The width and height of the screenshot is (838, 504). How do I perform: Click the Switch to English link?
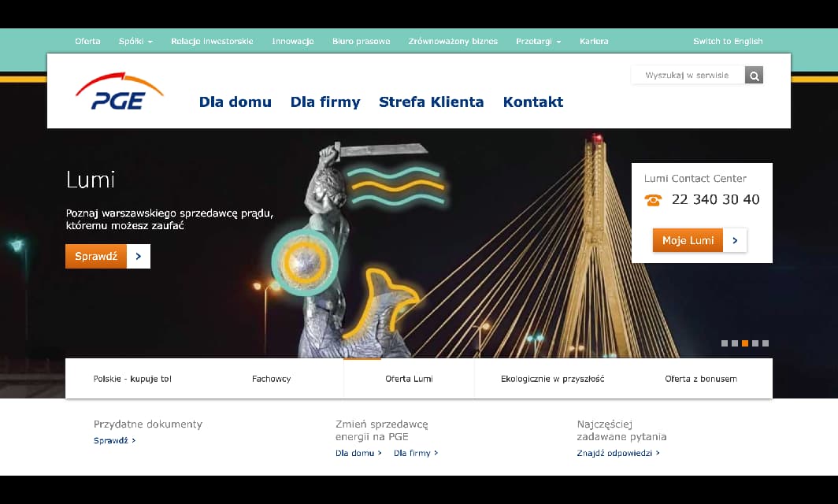727,41
